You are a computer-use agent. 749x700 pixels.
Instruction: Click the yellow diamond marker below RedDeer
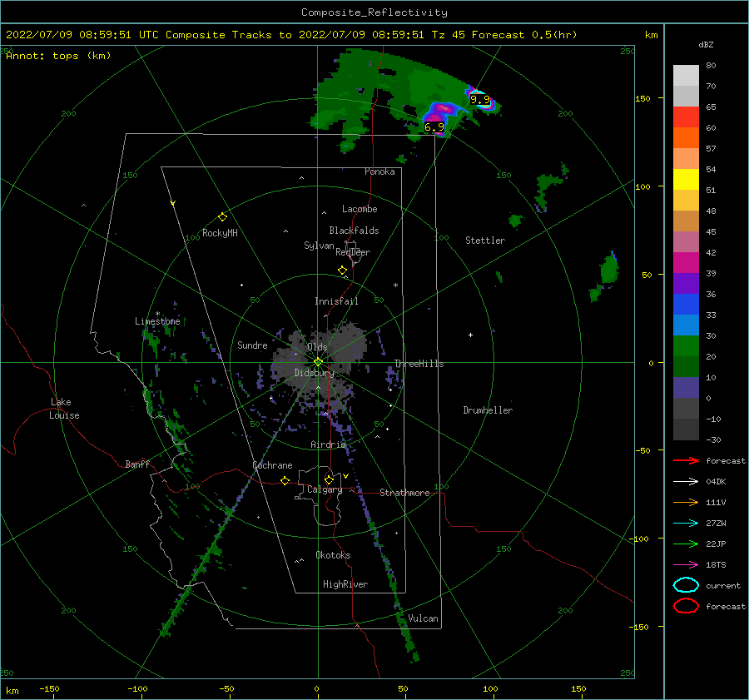pos(342,271)
